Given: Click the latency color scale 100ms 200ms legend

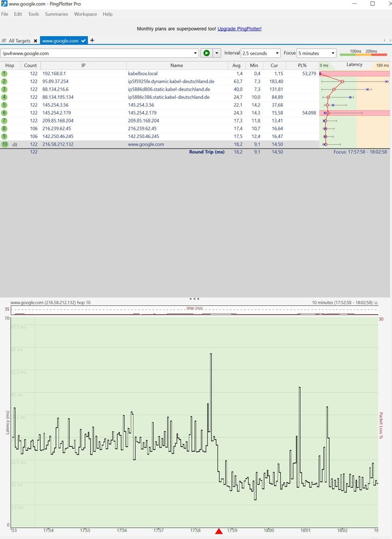Looking at the screenshot, I should (x=363, y=53).
